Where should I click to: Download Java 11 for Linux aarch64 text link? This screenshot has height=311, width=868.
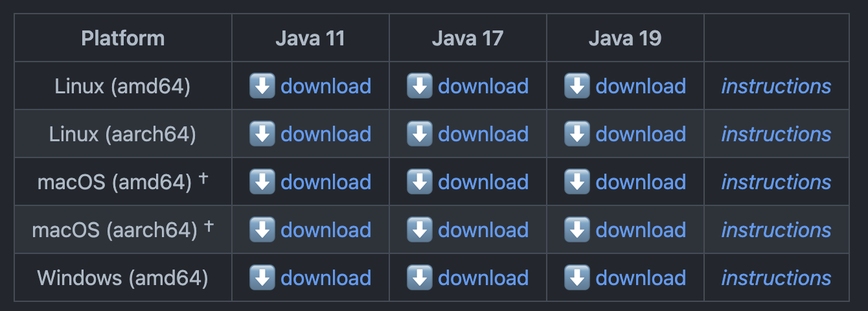click(x=326, y=133)
